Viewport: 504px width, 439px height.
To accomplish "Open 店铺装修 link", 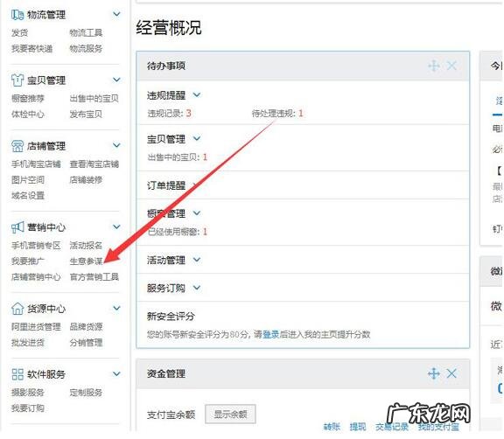I will (x=86, y=180).
